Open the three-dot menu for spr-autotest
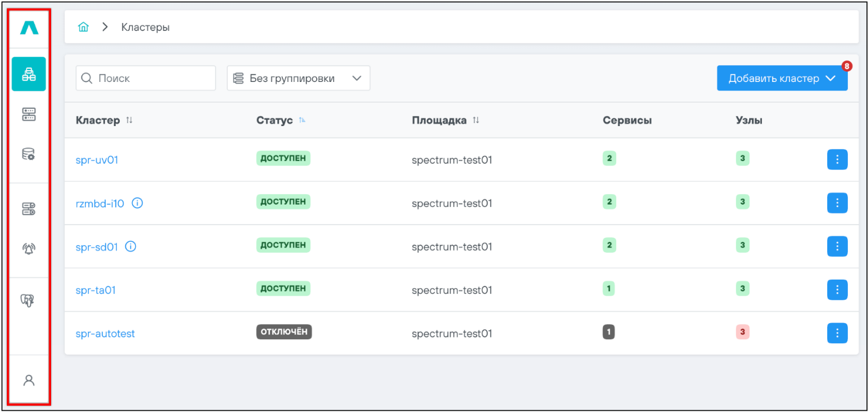Image resolution: width=868 pixels, height=412 pixels. tap(837, 333)
